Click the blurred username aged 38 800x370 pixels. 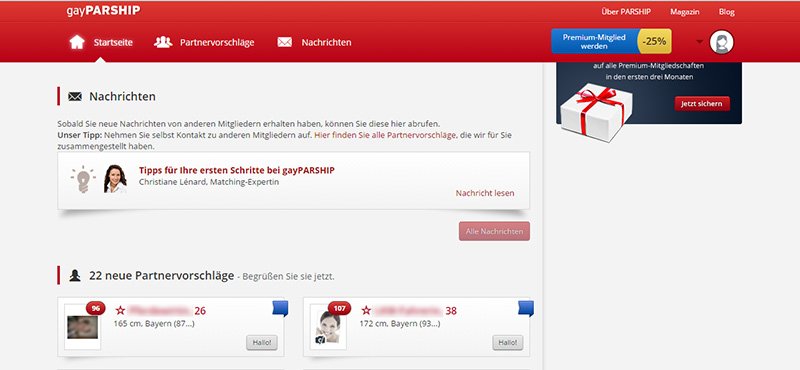click(408, 310)
